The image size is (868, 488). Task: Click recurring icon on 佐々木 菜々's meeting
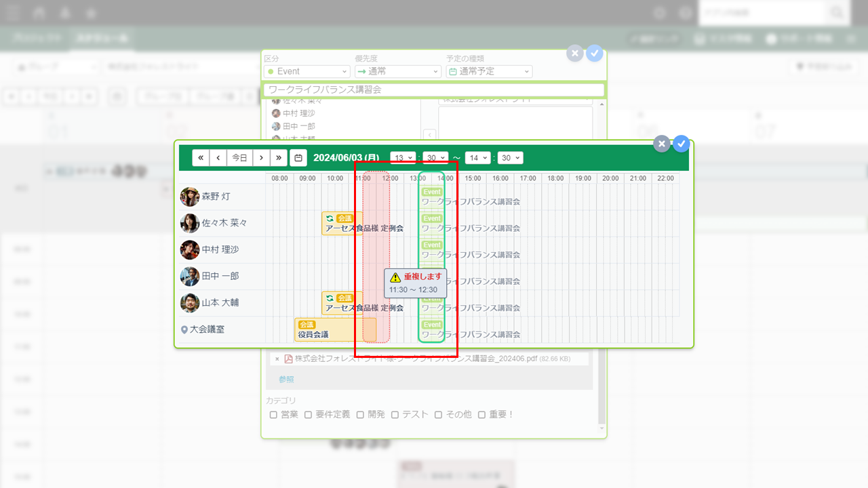click(330, 218)
